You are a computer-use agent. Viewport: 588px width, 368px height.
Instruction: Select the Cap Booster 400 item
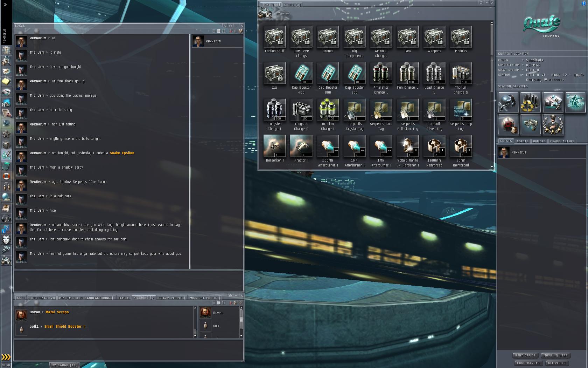point(301,78)
